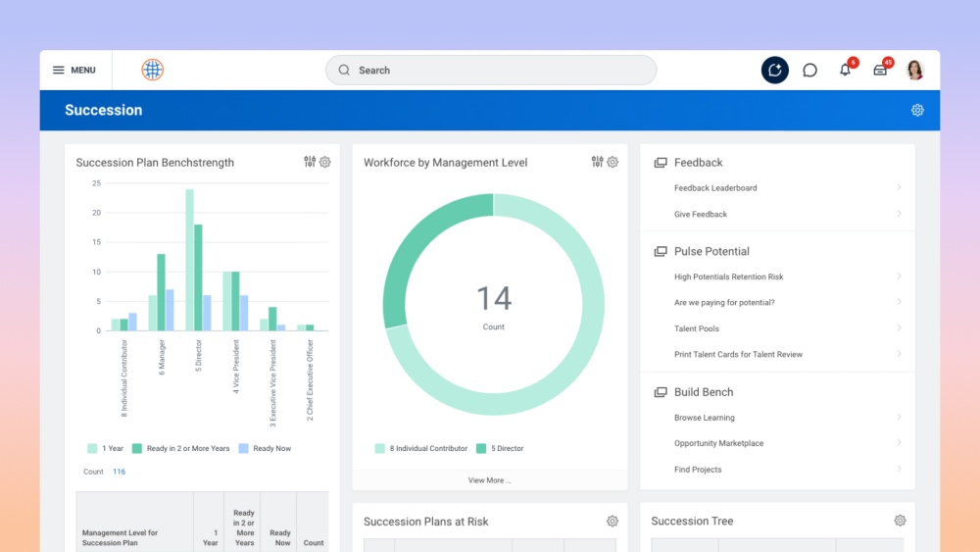The width and height of the screenshot is (980, 552).
Task: Open the inbox tray icon
Action: click(880, 70)
